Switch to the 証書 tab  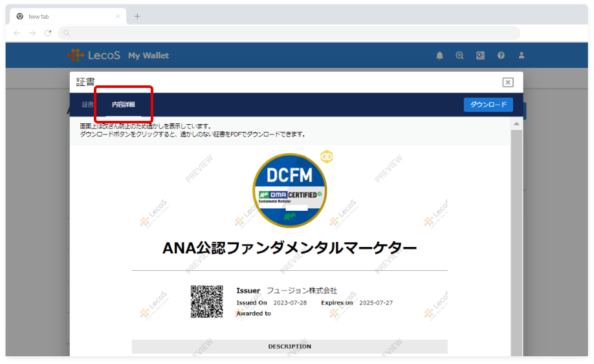point(87,105)
